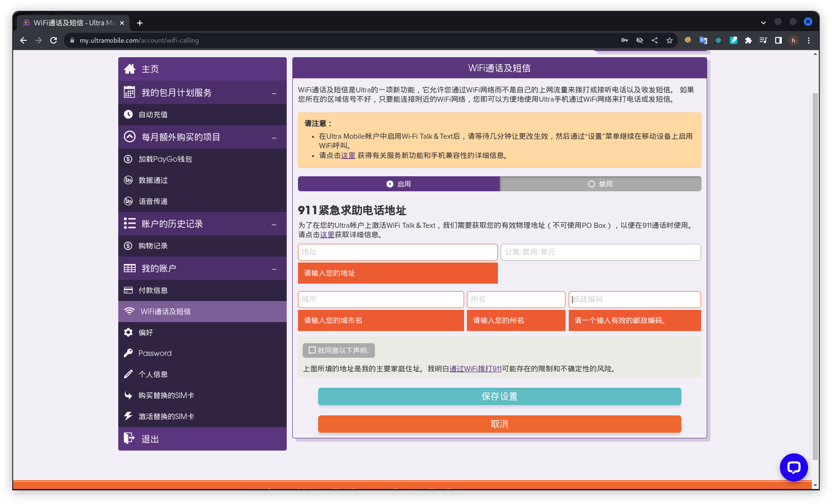
Task: Collapse the 我的账户 section
Action: pos(274,269)
